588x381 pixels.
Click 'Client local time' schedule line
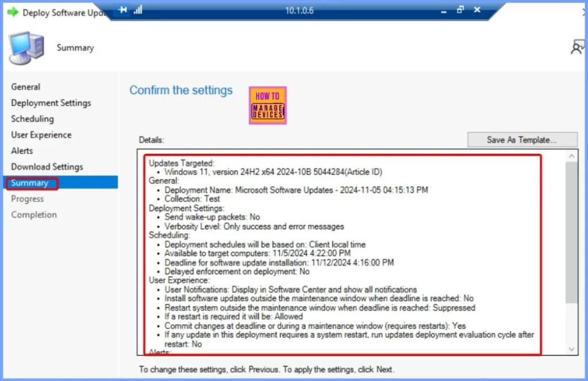pos(265,244)
